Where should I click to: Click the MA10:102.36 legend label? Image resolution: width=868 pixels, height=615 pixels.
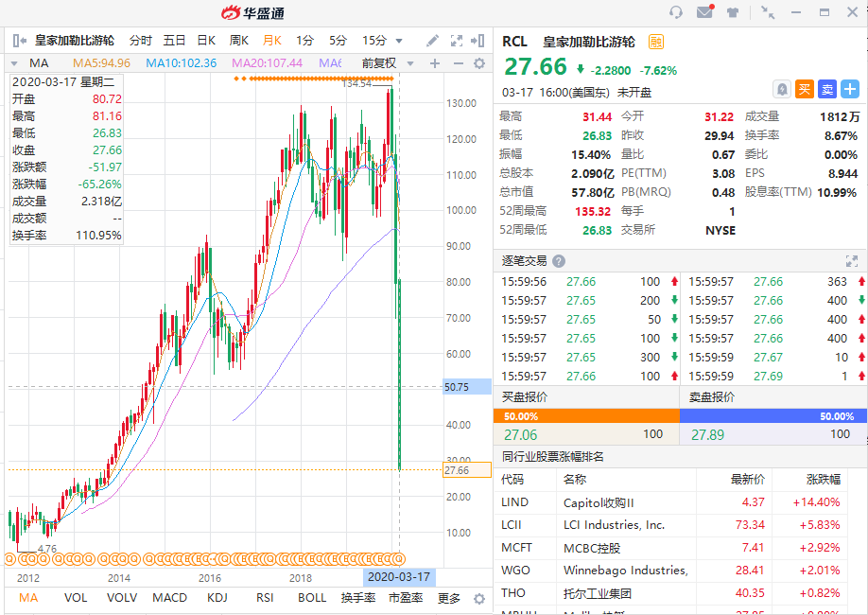(181, 63)
